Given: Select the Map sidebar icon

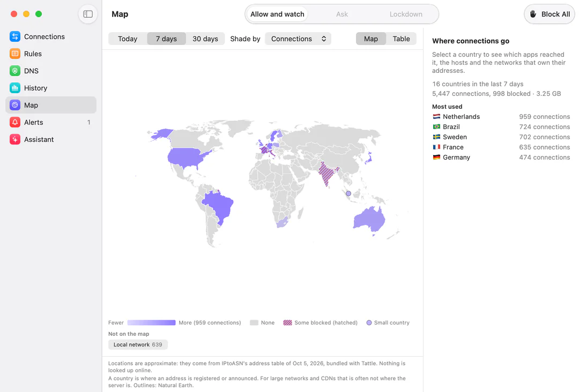Looking at the screenshot, I should (15, 105).
